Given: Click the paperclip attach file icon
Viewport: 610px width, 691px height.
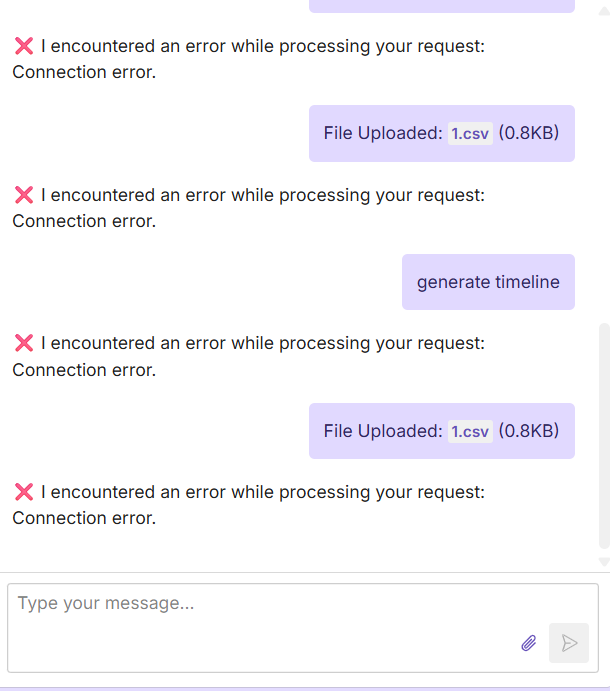Looking at the screenshot, I should [529, 643].
